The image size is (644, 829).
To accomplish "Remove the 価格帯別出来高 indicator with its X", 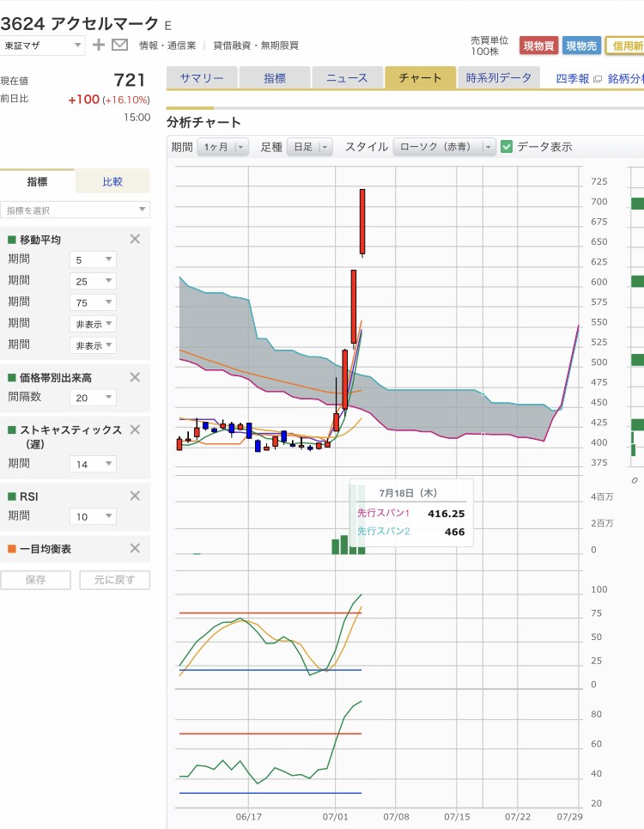I will pyautogui.click(x=136, y=377).
